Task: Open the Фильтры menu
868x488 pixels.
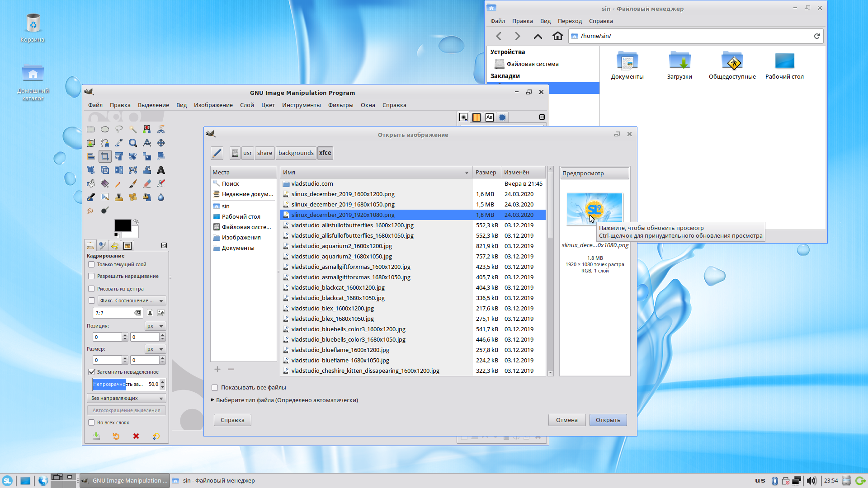Action: click(x=340, y=105)
